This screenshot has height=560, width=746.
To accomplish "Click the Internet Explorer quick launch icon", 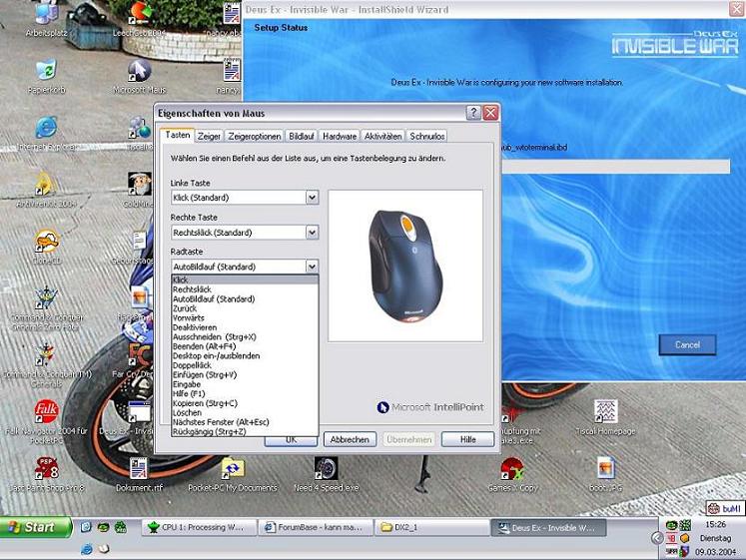I will [x=87, y=549].
